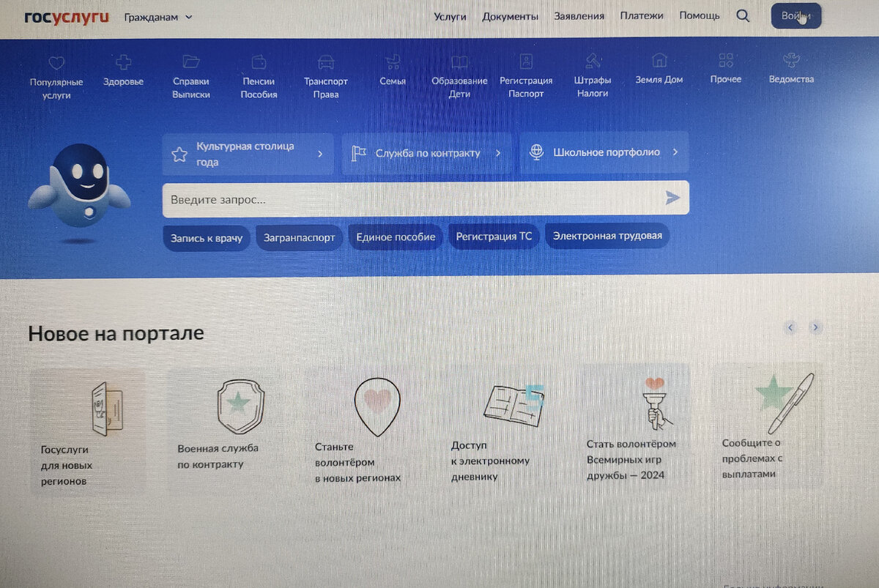Click the flag icon of Служба по контракту

coord(359,154)
